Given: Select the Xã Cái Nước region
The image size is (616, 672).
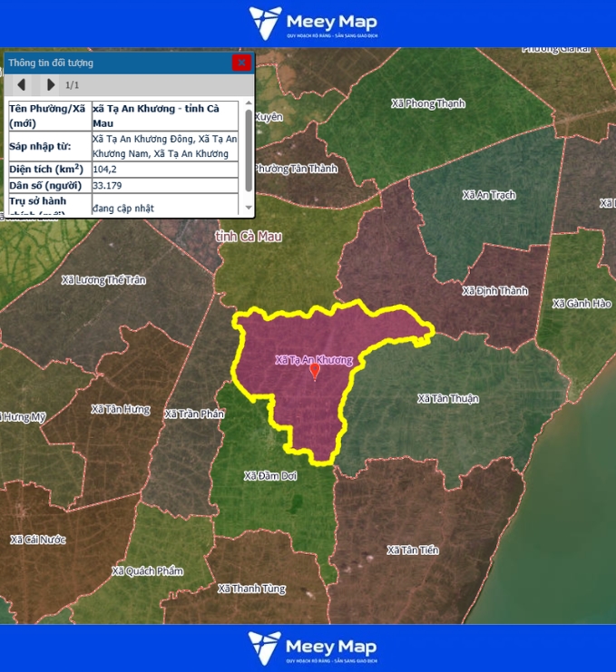Looking at the screenshot, I should click(38, 540).
